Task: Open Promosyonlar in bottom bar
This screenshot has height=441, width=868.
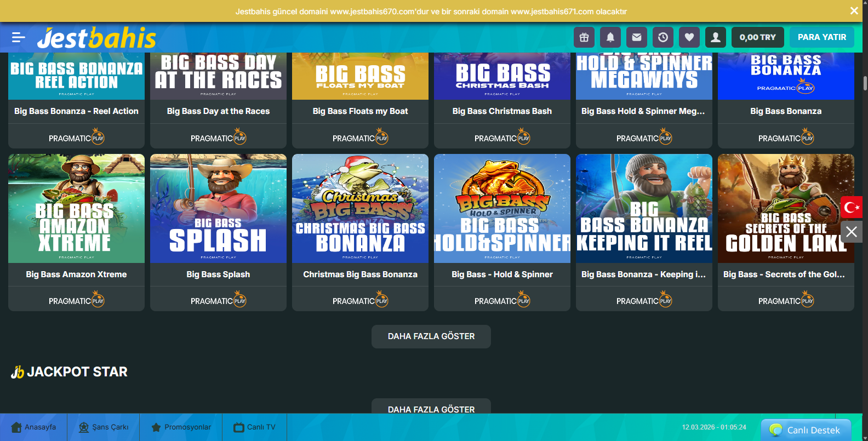Action: (181, 427)
